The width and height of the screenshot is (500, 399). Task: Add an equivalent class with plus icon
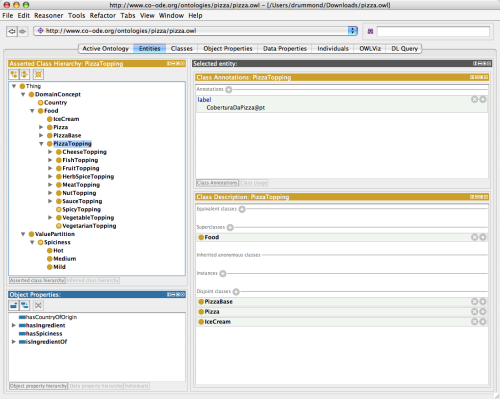[242, 209]
